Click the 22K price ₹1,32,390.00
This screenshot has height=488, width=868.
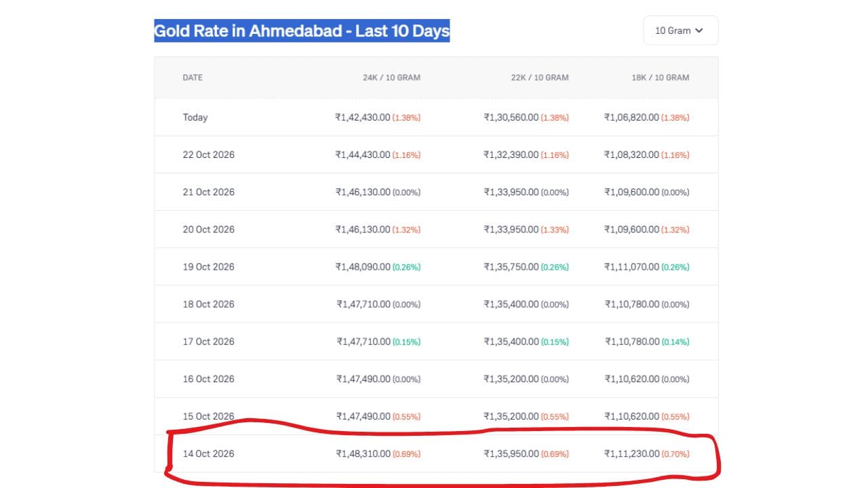(511, 155)
